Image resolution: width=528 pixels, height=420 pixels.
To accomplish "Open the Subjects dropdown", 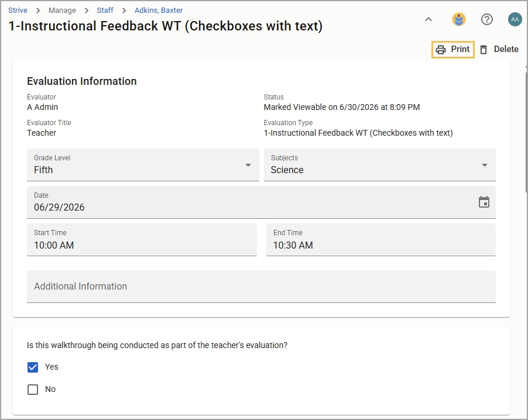I will pos(380,165).
